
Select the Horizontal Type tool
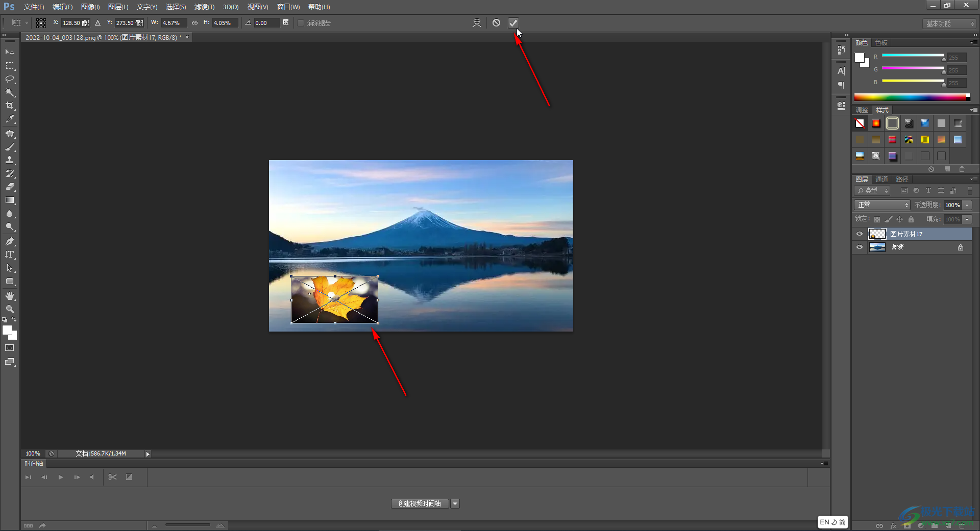click(x=10, y=254)
